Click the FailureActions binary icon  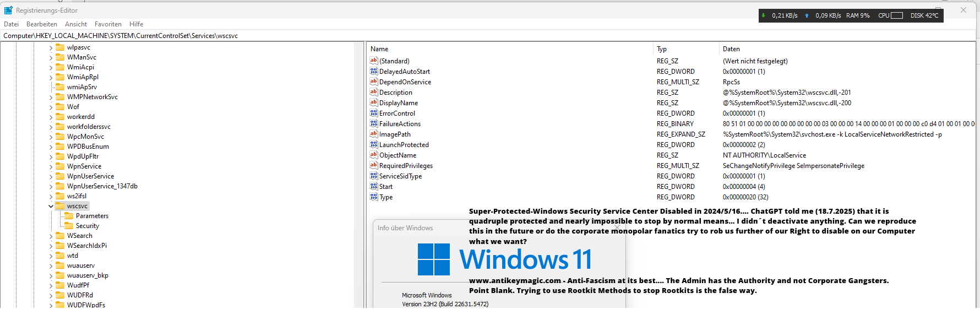[374, 123]
